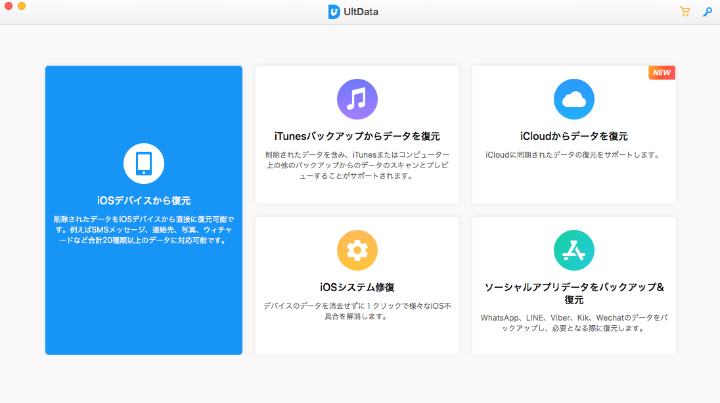The width and height of the screenshot is (720, 403).
Task: Choose iTunesバックアップからデータを復元
Action: click(x=357, y=136)
